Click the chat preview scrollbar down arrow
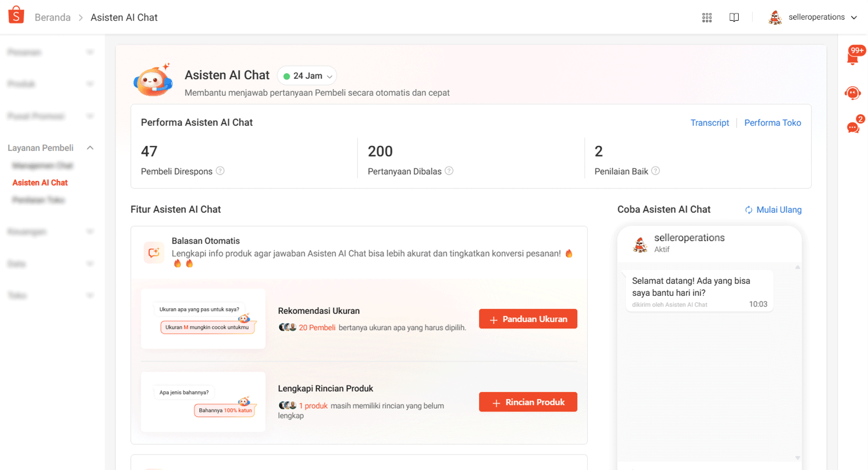 [x=797, y=457]
